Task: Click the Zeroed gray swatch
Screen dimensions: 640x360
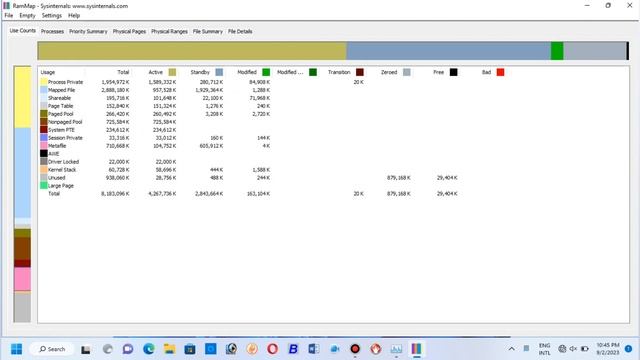Action: click(407, 72)
